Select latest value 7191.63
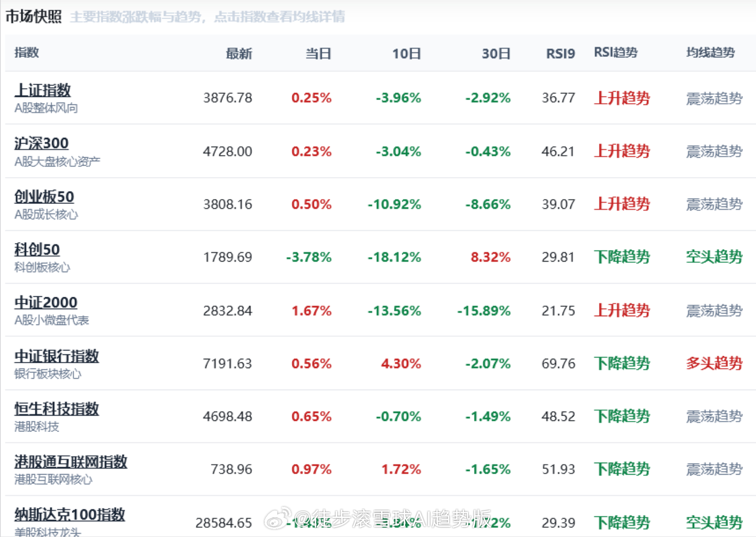This screenshot has height=537, width=756. (x=228, y=364)
